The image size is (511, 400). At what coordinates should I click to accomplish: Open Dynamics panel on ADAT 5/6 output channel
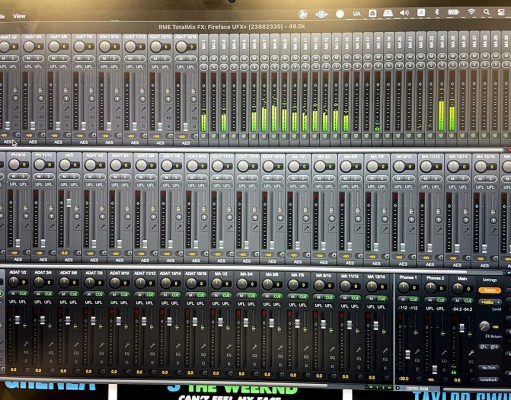[x=76, y=361]
